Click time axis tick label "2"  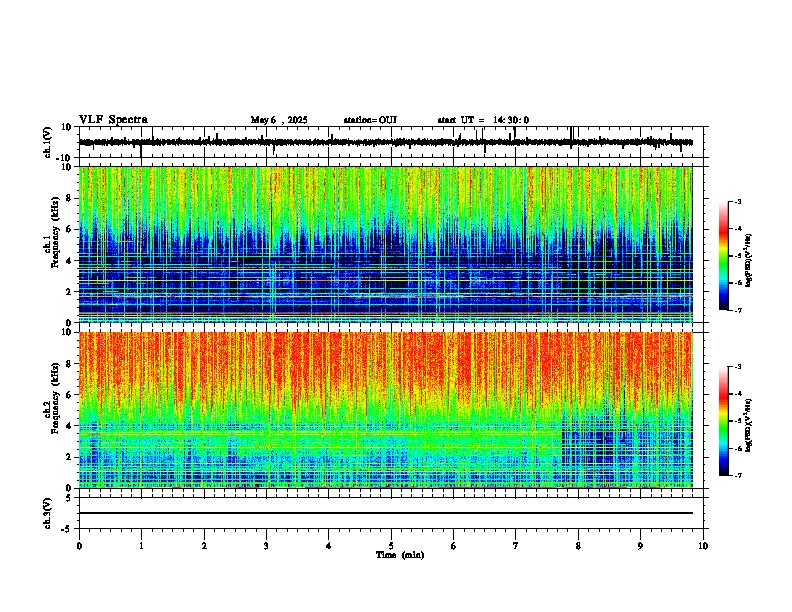click(x=204, y=546)
